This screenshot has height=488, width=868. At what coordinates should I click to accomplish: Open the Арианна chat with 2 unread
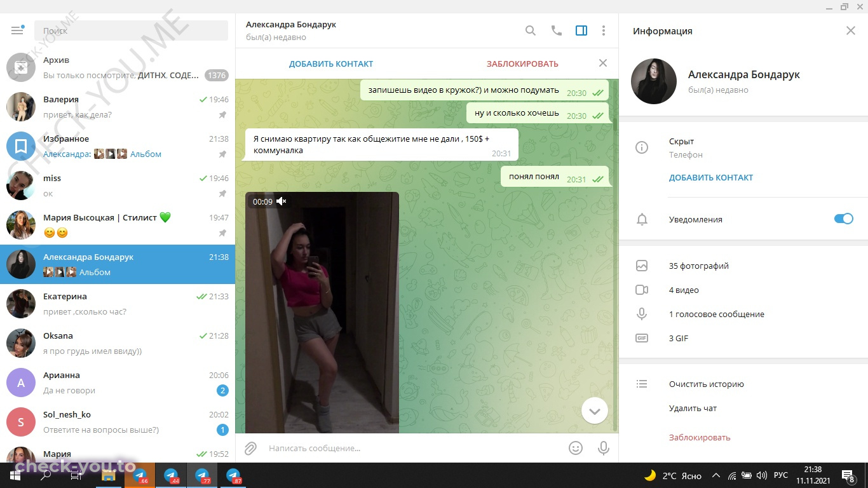[118, 383]
